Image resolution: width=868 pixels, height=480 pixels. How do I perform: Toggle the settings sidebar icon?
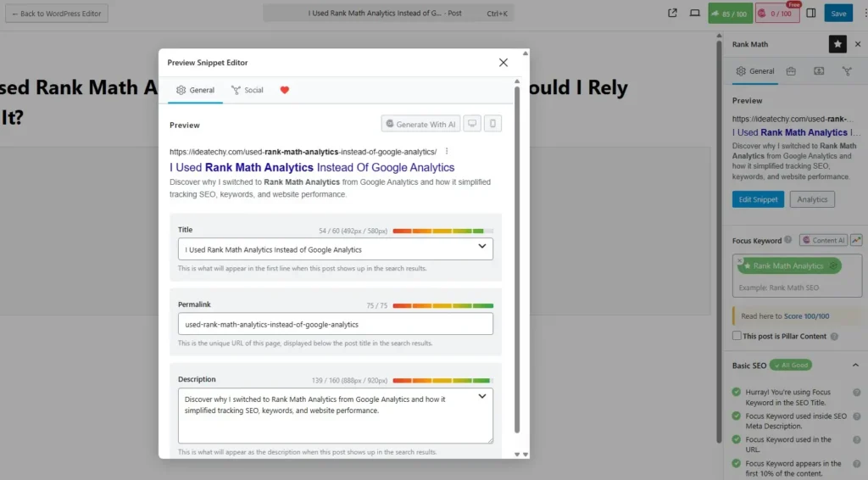811,13
